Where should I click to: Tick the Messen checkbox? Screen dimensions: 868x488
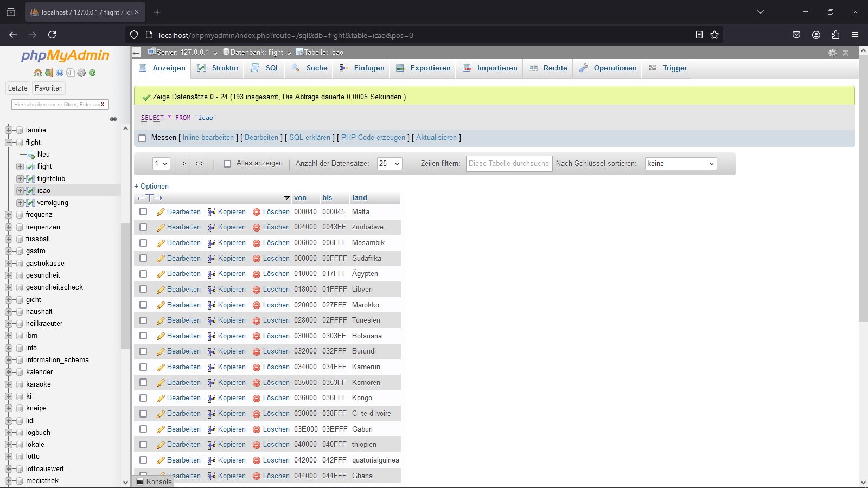tap(142, 138)
